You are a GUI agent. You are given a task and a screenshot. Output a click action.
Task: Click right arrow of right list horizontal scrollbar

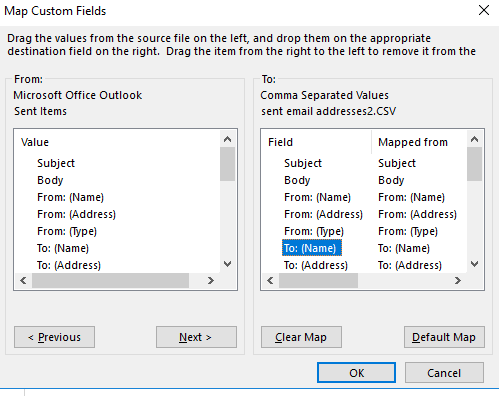[x=458, y=281]
